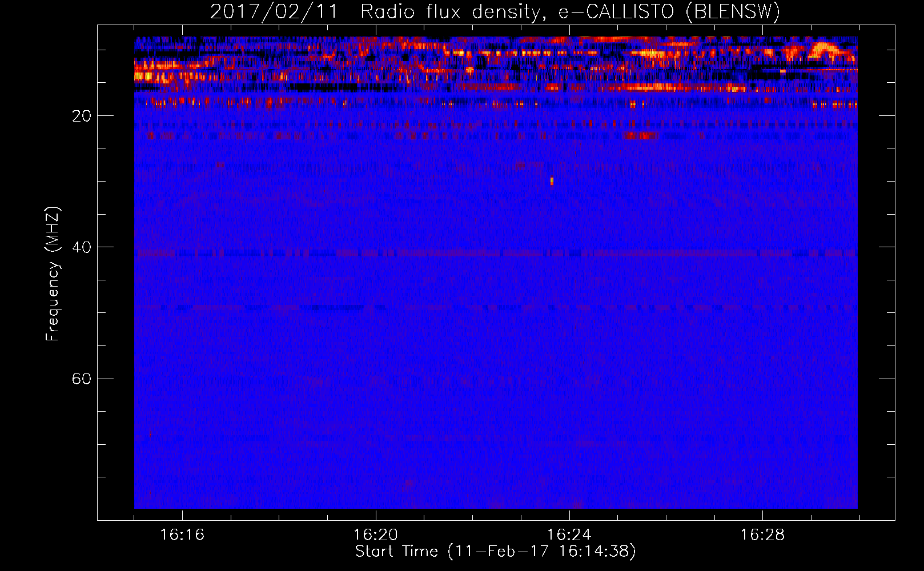Click the "Frequency (MHZ)" y-axis label
This screenshot has width=924, height=571.
pos(53,274)
